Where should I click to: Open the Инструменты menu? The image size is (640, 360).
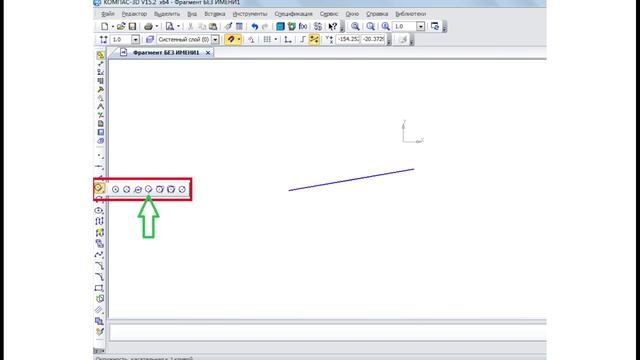[250, 14]
